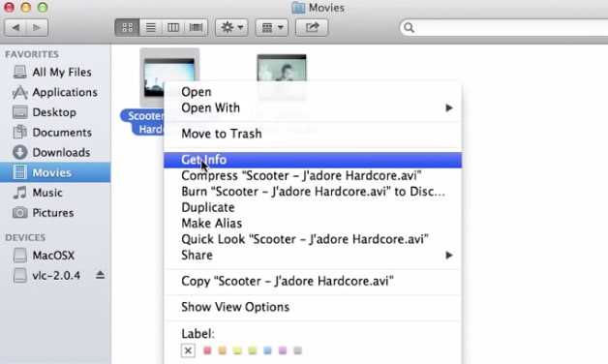Choose Show View Options
608x364 pixels.
click(313, 307)
